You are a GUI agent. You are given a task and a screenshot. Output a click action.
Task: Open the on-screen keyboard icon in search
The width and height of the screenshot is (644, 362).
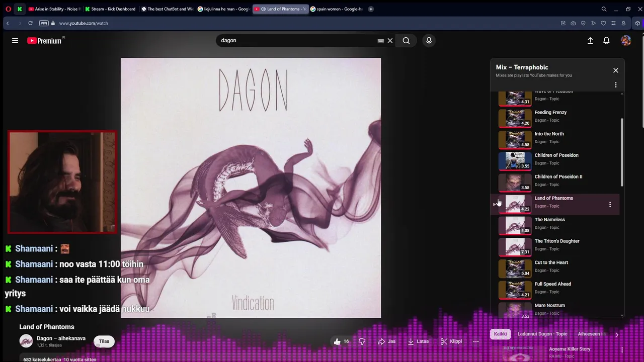point(381,41)
